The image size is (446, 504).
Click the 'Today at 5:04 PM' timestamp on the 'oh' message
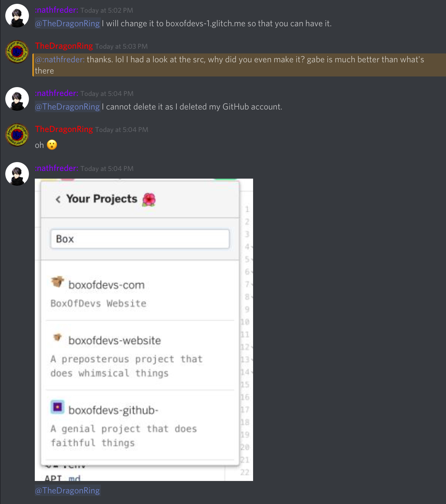(x=122, y=130)
